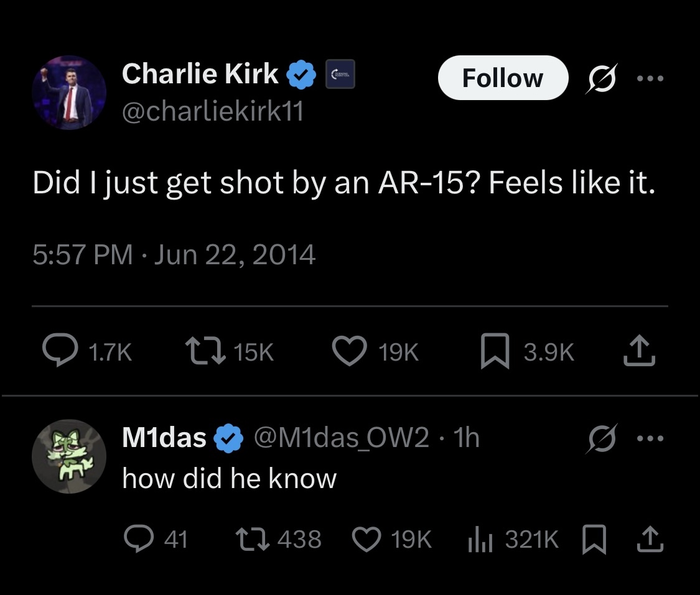
Task: View Charlie Kirk's profile picture
Action: click(x=69, y=93)
